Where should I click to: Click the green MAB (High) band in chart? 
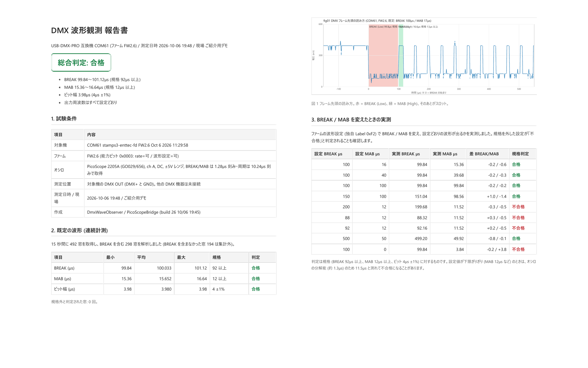401,55
